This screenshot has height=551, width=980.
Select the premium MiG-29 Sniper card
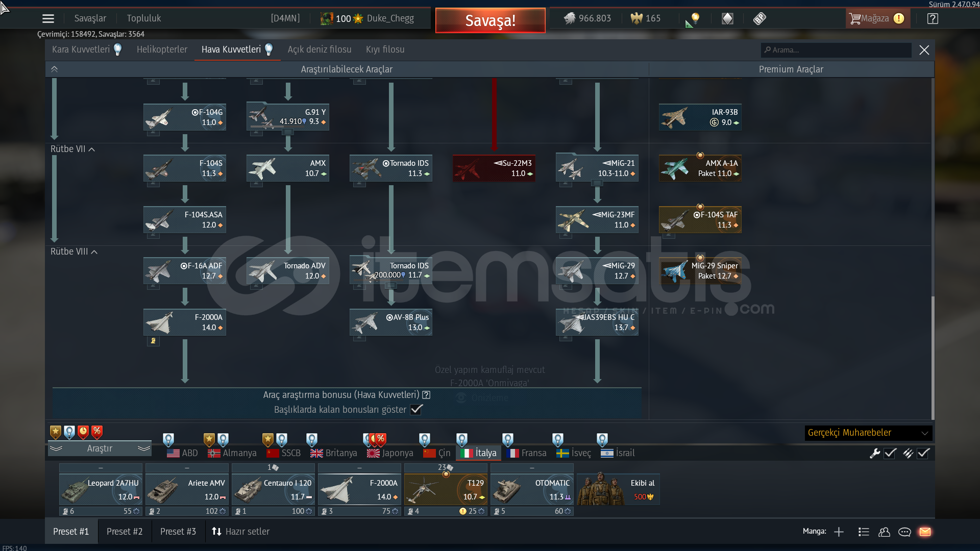click(700, 271)
